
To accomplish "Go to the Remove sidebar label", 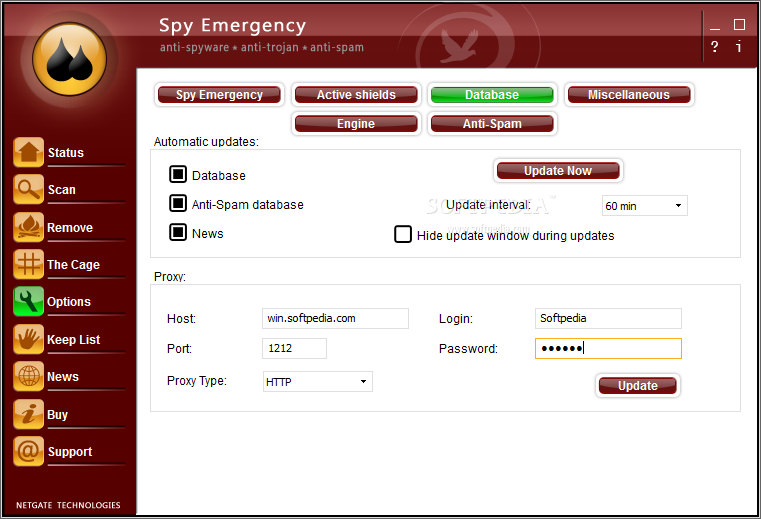I will [70, 227].
